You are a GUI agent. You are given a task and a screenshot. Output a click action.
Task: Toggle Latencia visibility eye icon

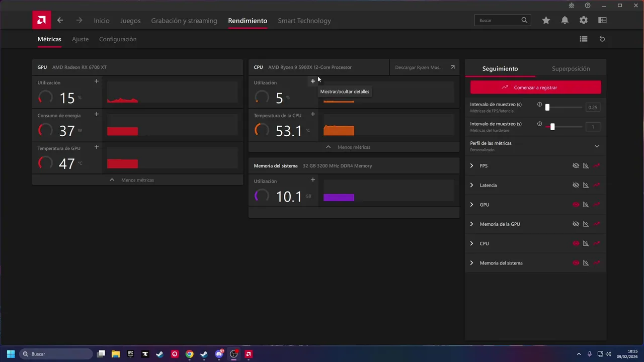[576, 185]
